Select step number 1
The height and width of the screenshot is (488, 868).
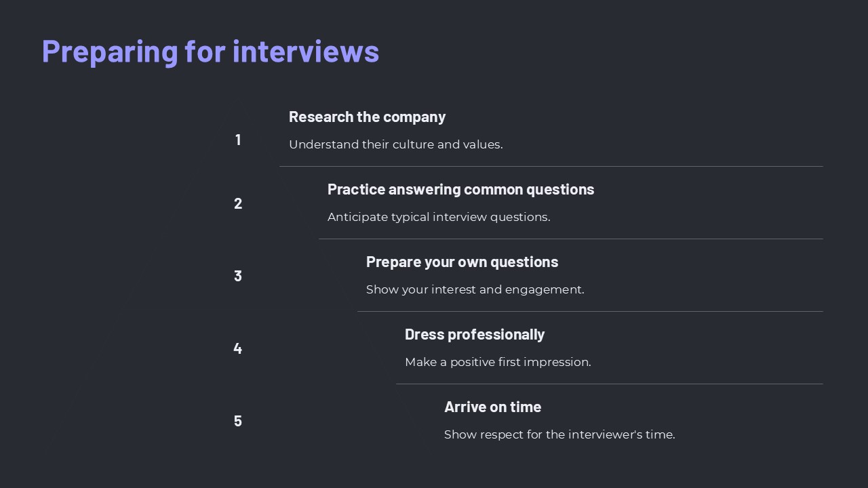click(238, 140)
